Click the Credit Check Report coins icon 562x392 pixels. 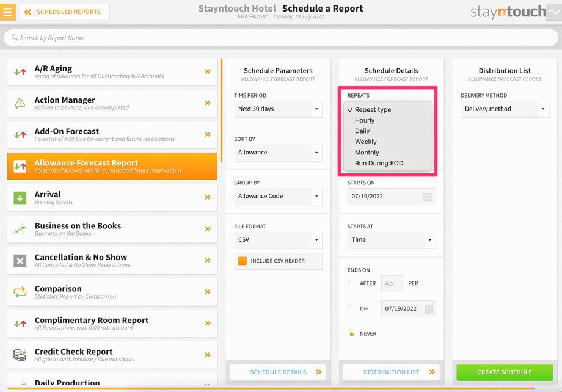click(x=20, y=355)
